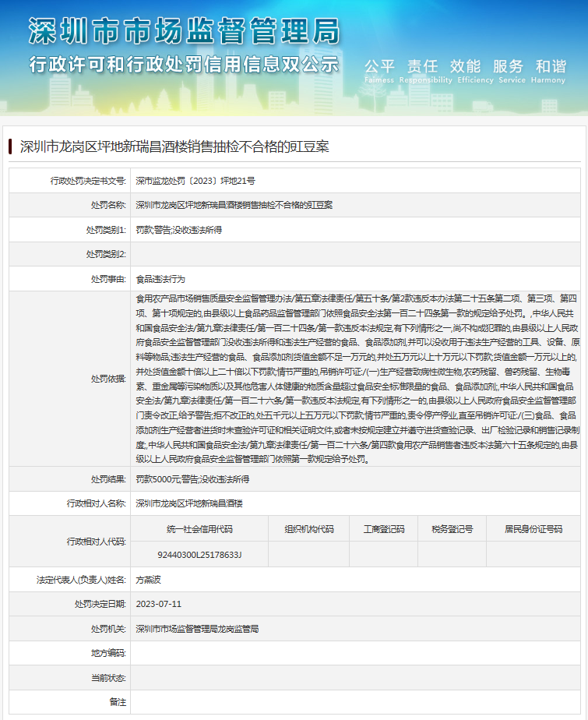This screenshot has height=720, width=588.
Task: Click the 当前状态 label
Action: click(x=108, y=678)
